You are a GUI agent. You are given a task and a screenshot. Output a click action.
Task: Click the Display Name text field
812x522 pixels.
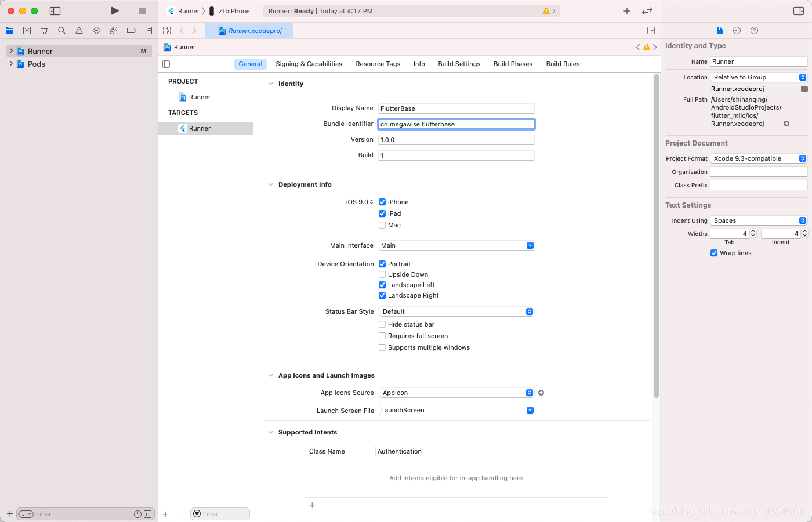click(456, 108)
